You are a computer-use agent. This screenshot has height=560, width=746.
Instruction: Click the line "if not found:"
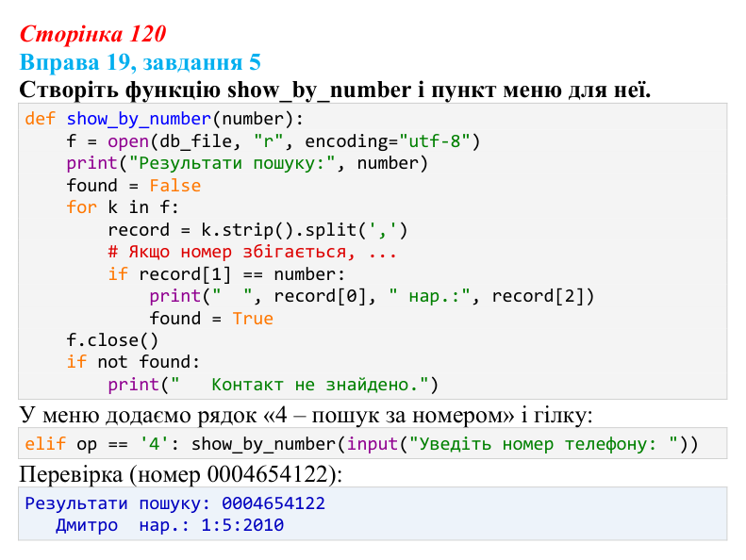point(133,362)
